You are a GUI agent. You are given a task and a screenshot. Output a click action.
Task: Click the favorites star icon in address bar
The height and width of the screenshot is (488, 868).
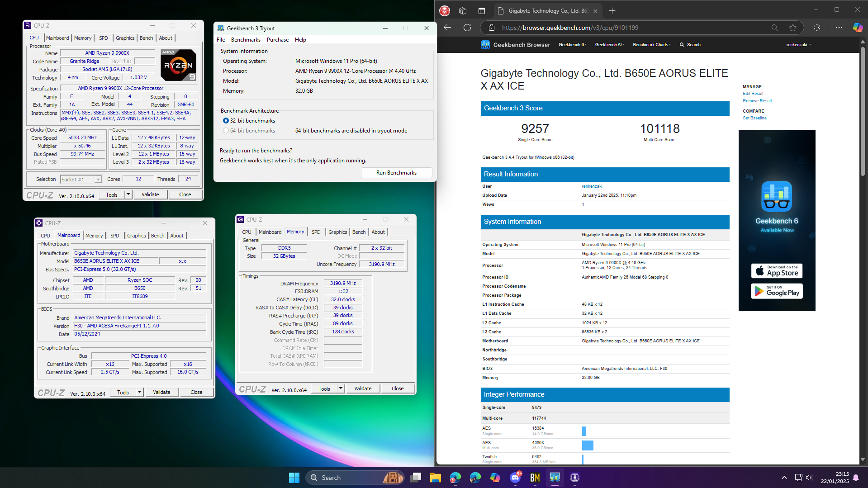pyautogui.click(x=793, y=28)
